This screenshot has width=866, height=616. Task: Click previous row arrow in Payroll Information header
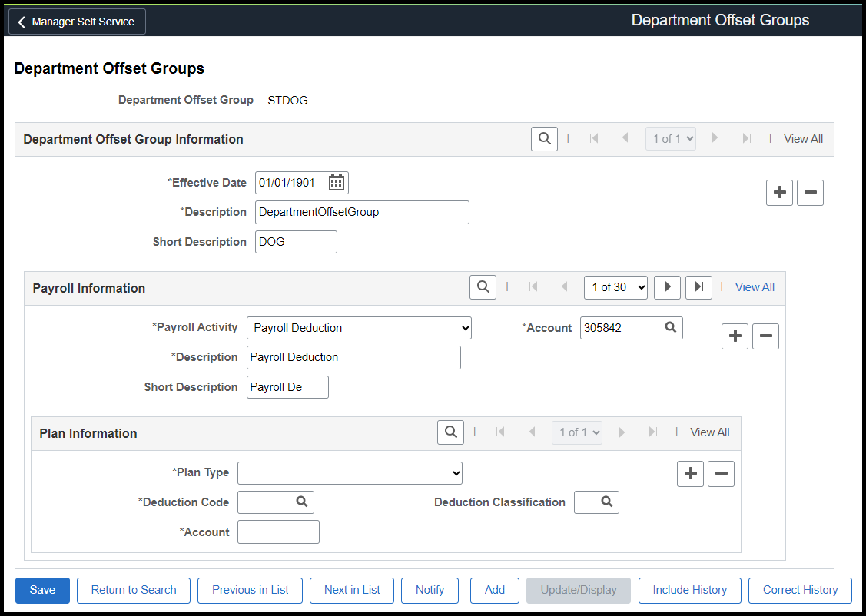[x=565, y=287]
